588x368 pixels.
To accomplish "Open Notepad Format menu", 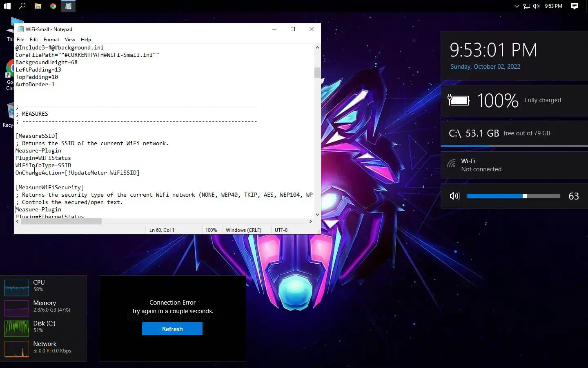I will (x=51, y=40).
